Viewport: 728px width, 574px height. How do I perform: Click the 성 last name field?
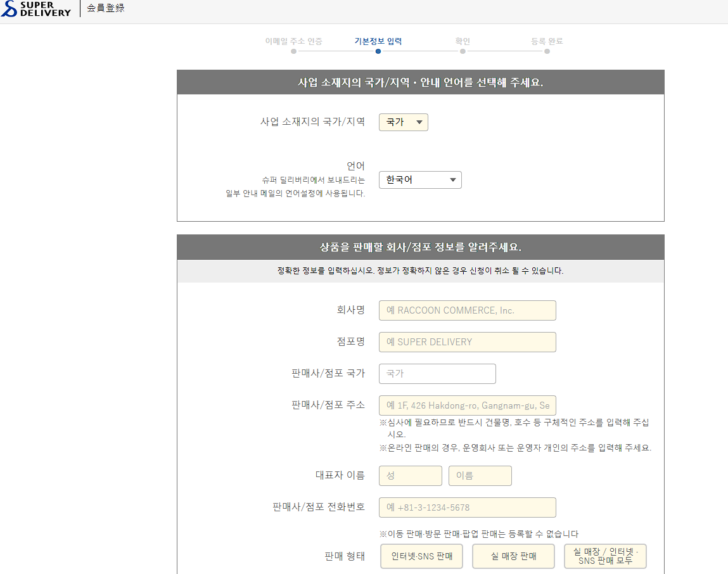point(411,476)
